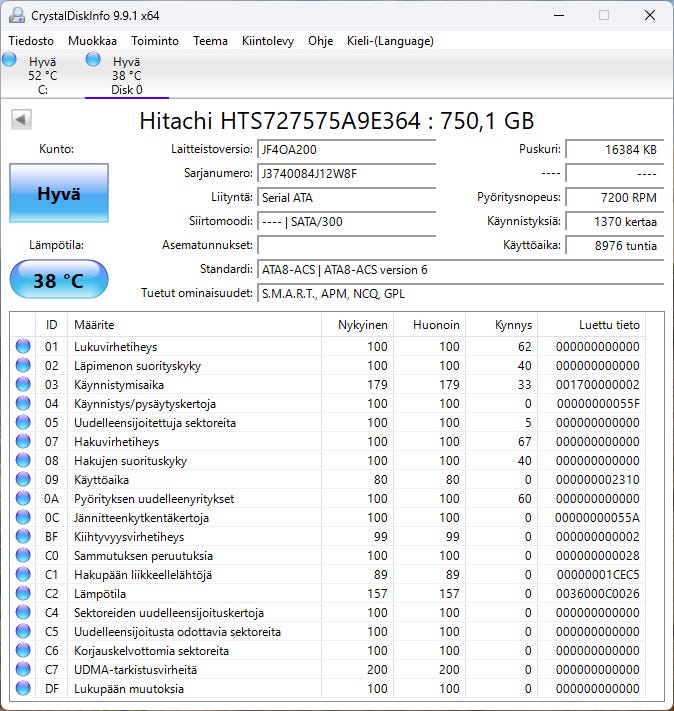Click status orb for 03 Käynnistymisaika

pos(23,384)
